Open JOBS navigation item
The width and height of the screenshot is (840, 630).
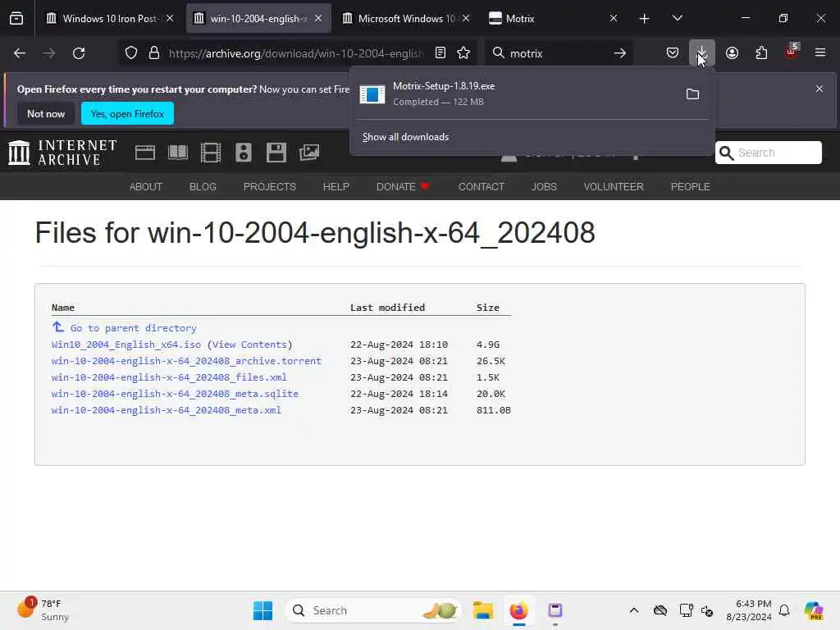tap(544, 186)
